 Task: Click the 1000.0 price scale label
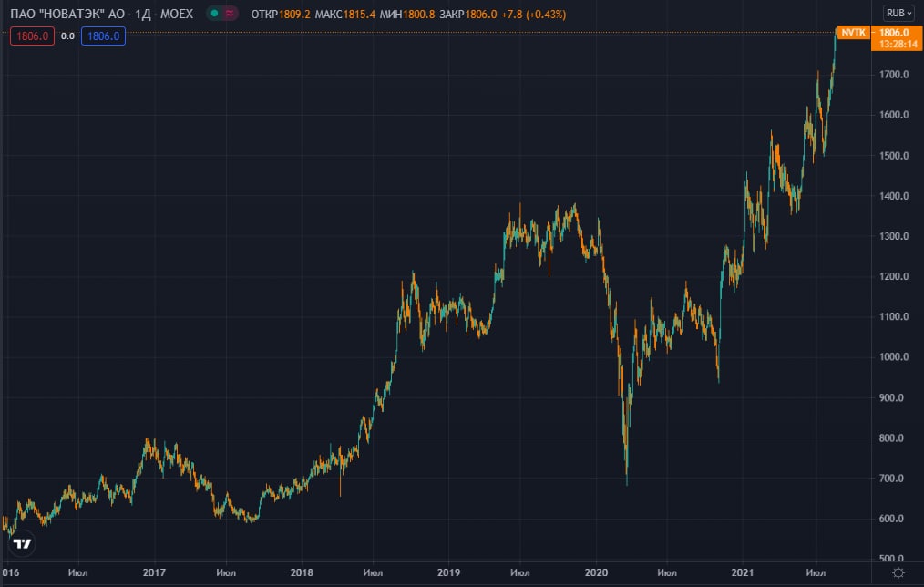click(894, 357)
